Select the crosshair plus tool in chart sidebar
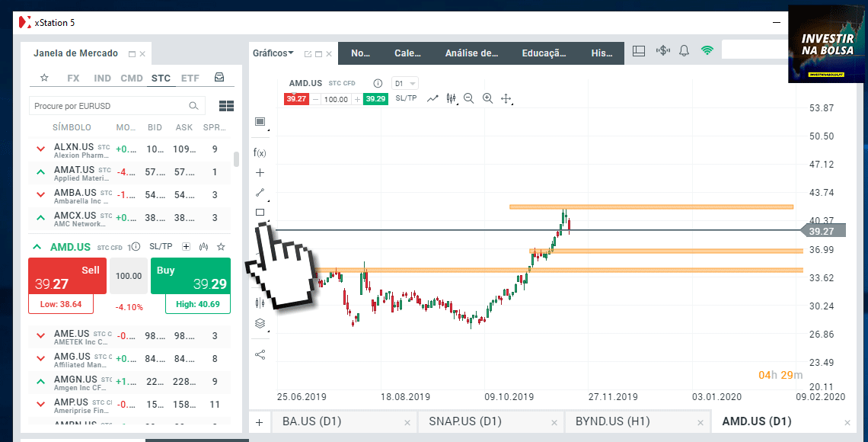This screenshot has width=868, height=442. click(260, 173)
